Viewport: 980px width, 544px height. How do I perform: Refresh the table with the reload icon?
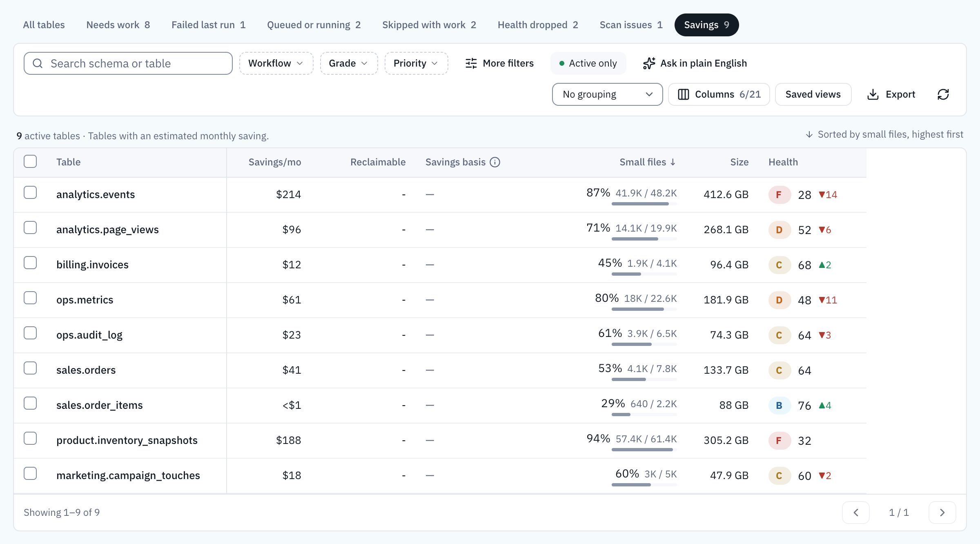pyautogui.click(x=943, y=94)
